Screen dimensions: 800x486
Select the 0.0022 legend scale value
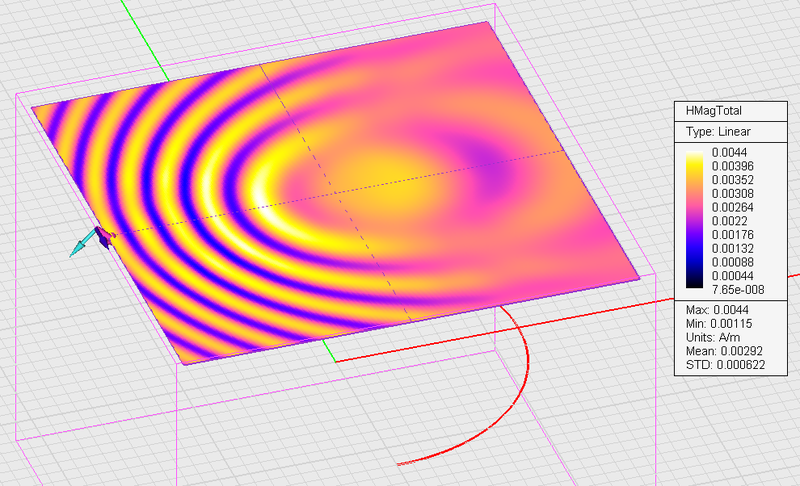[729, 221]
